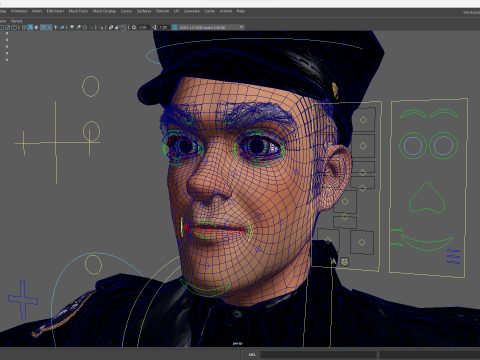Toggle multisample anti-aliasing
Screen dimensions: 480x360
[85, 27]
